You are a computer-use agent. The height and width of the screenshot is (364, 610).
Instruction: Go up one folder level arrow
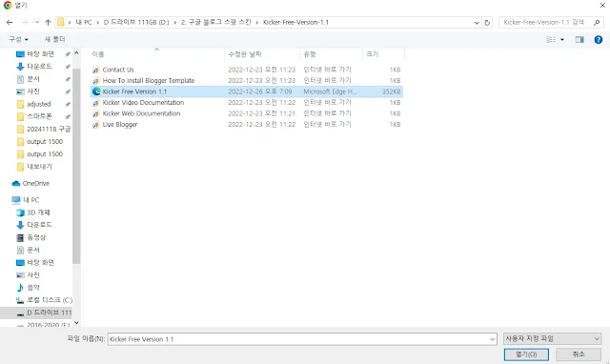pos(48,23)
